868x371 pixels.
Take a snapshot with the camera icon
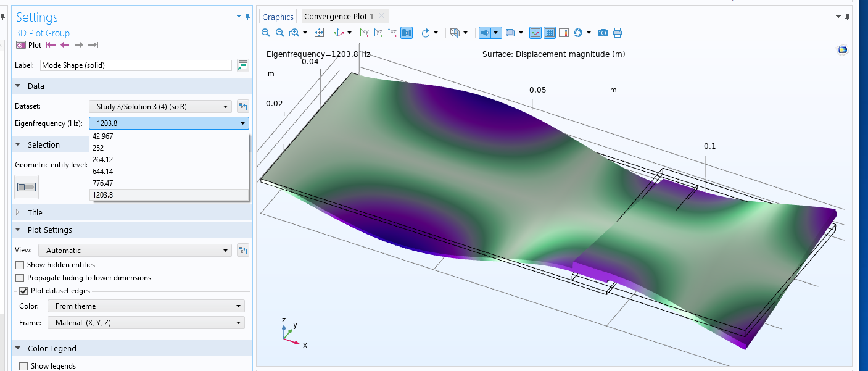click(603, 33)
